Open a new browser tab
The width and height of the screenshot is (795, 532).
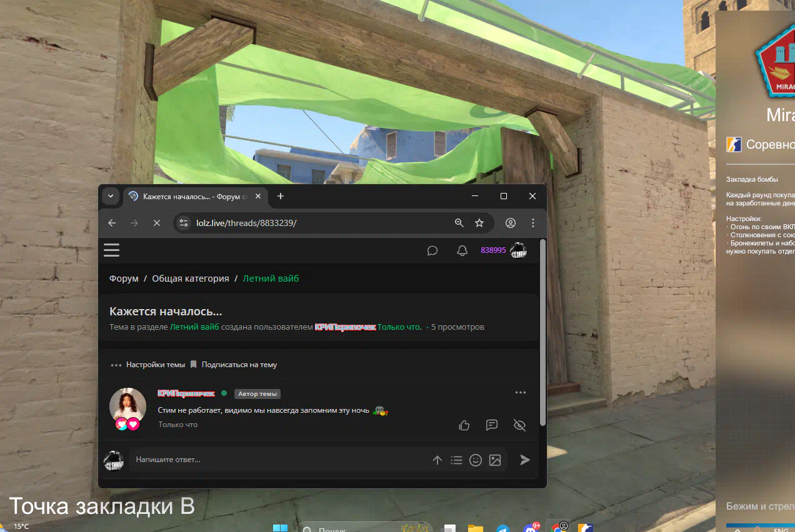pos(281,196)
